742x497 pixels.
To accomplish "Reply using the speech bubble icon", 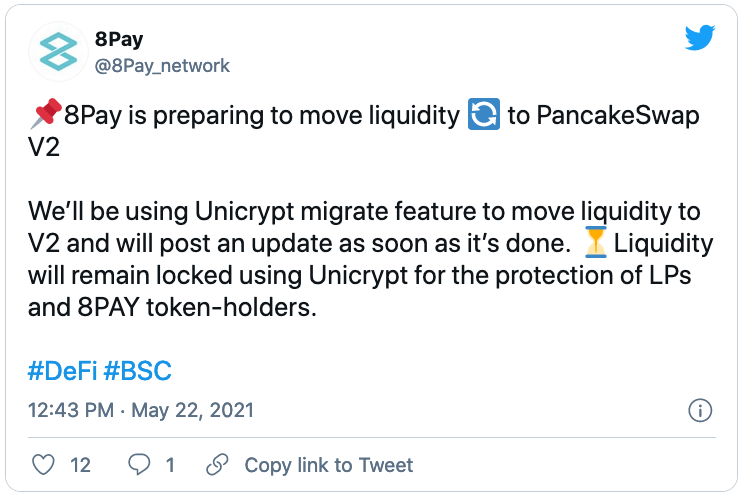I will tap(139, 464).
